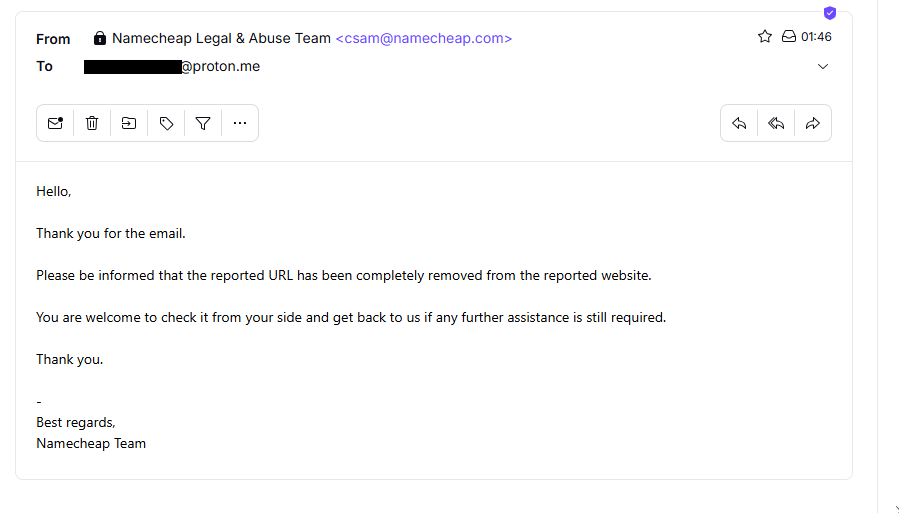Forward this email

click(x=813, y=123)
